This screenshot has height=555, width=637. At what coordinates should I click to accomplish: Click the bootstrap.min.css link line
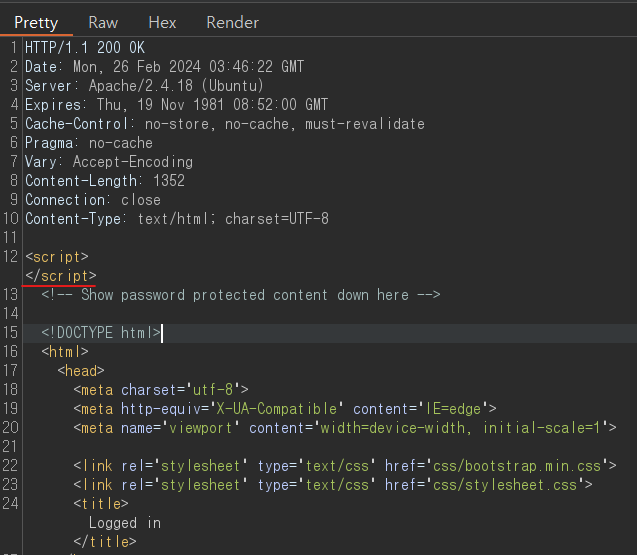tap(344, 466)
